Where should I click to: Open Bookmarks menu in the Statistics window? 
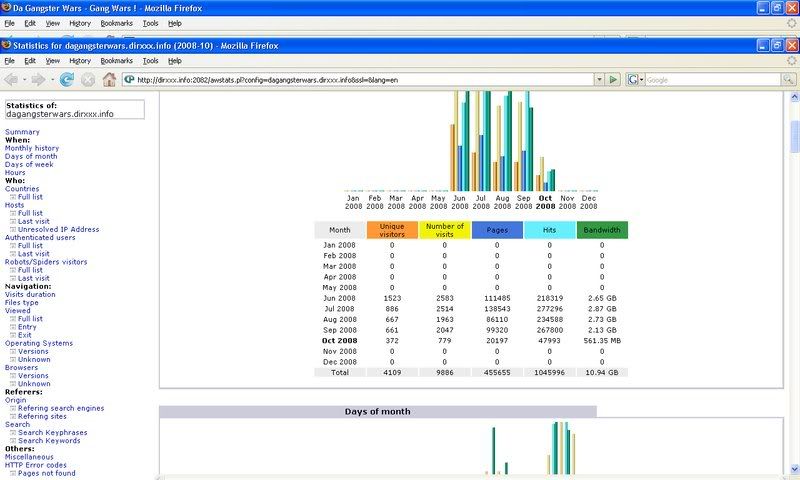click(x=117, y=60)
